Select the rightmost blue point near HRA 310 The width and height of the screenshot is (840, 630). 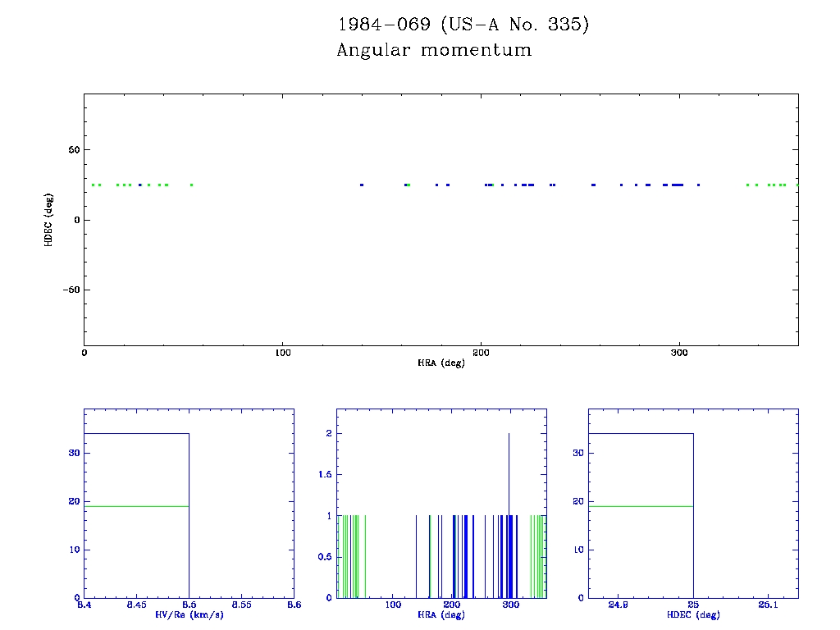(x=698, y=185)
